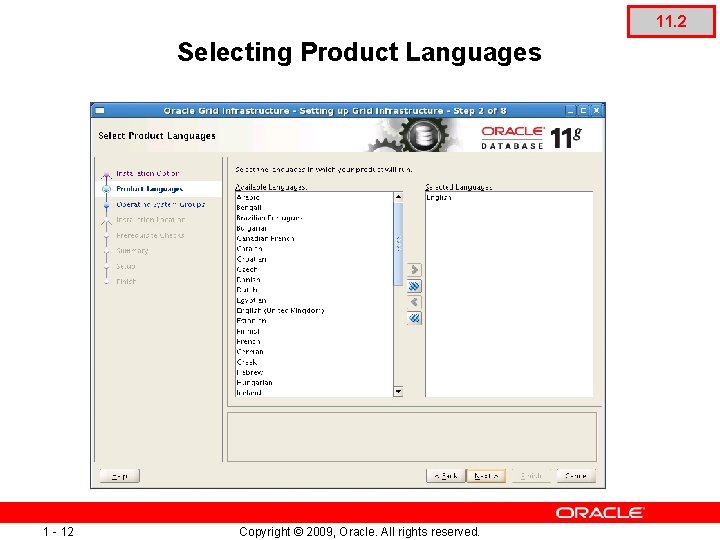Select the Finish step in sidebar
The height and width of the screenshot is (540, 720).
point(126,281)
